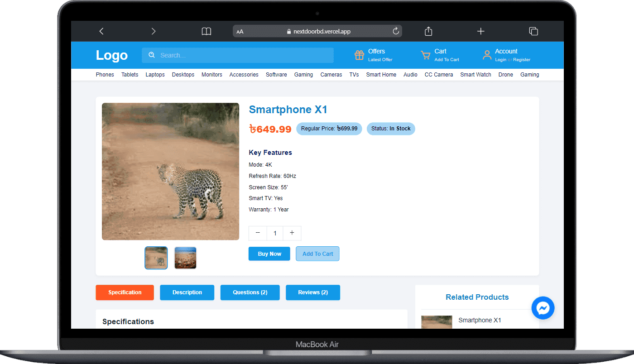This screenshot has width=634, height=364.
Task: Click the Buy Now button
Action: (269, 254)
